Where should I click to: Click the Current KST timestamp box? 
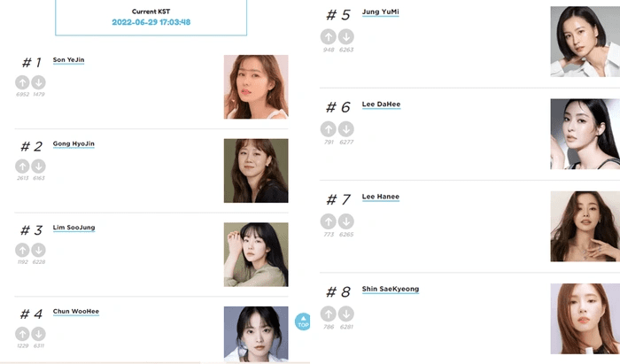[151, 17]
